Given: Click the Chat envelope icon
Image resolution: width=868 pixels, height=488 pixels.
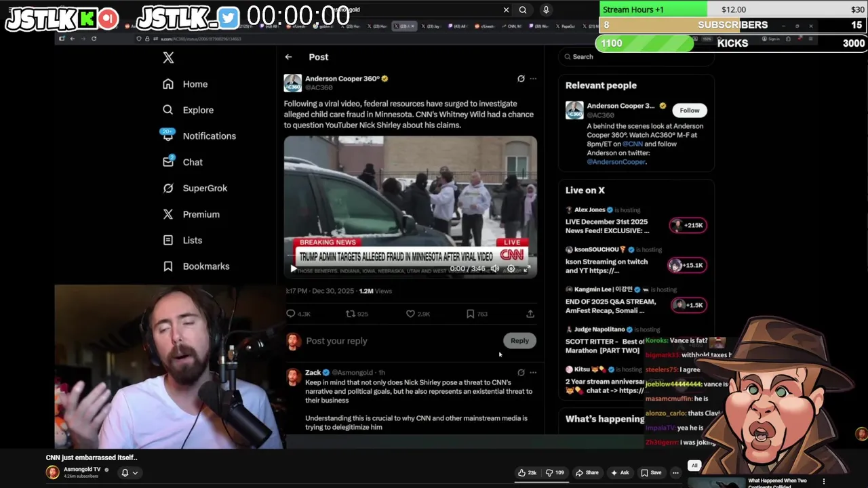Looking at the screenshot, I should [x=168, y=162].
